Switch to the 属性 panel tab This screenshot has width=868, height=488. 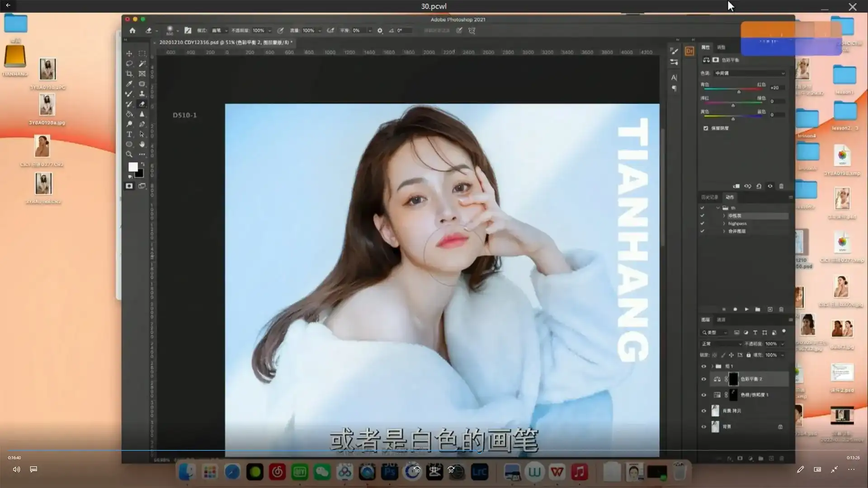click(x=705, y=47)
